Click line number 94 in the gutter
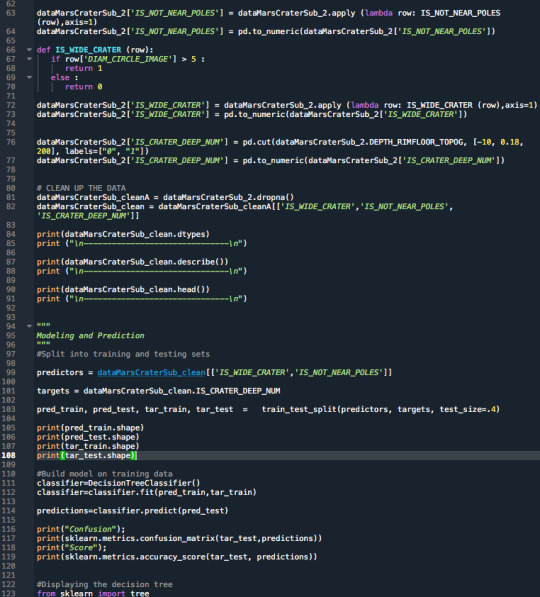Screen dimensions: 540x597 11,326
